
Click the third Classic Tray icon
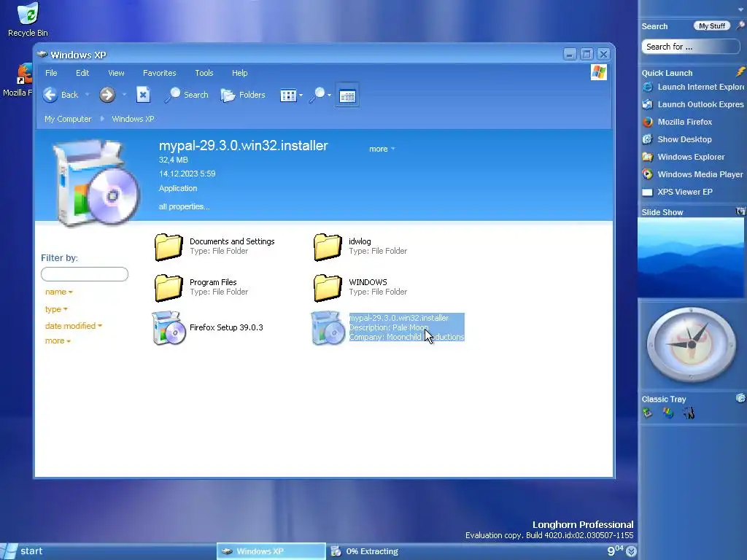coord(689,413)
